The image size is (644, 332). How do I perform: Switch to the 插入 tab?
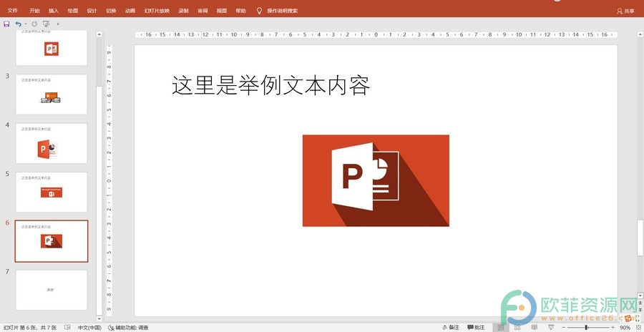click(x=54, y=11)
